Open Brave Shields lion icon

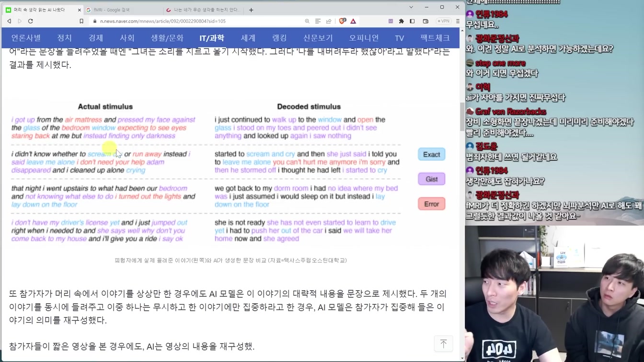tap(343, 21)
